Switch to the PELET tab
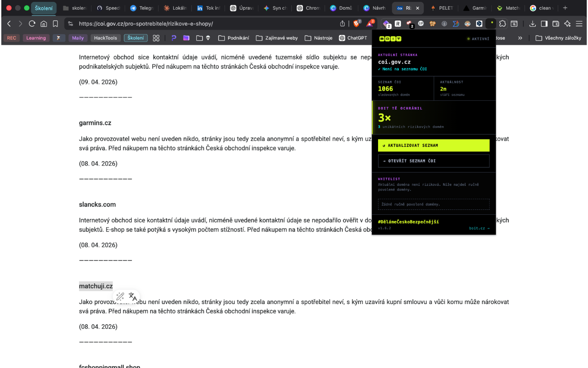The width and height of the screenshot is (588, 368). (441, 8)
